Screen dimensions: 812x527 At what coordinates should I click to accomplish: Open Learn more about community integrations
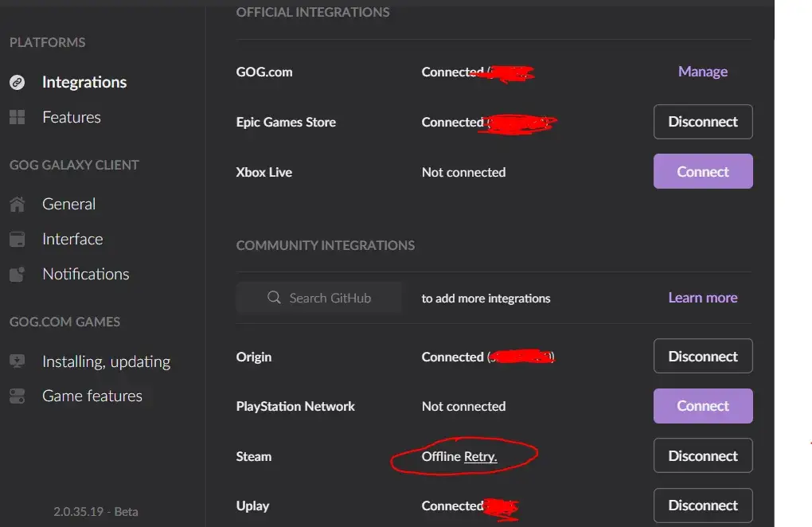702,297
